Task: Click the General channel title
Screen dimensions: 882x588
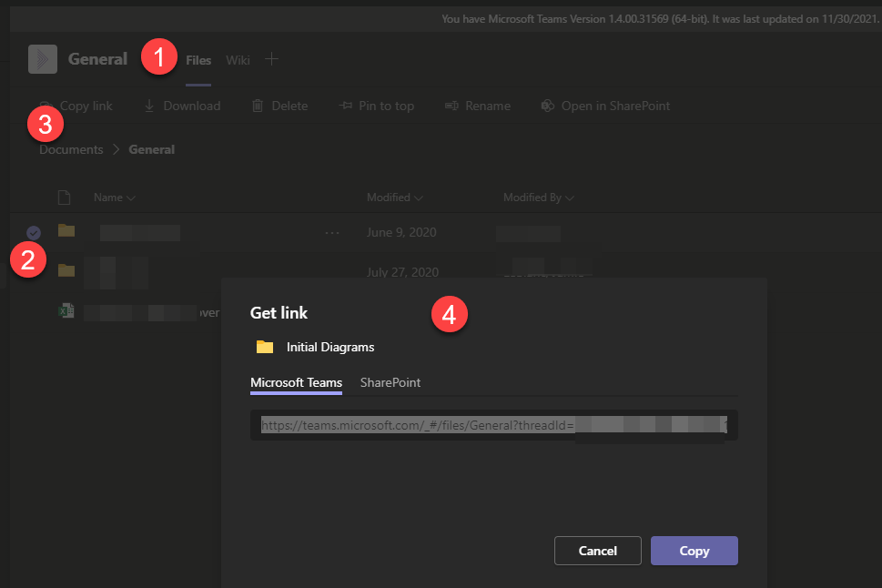Action: click(98, 59)
